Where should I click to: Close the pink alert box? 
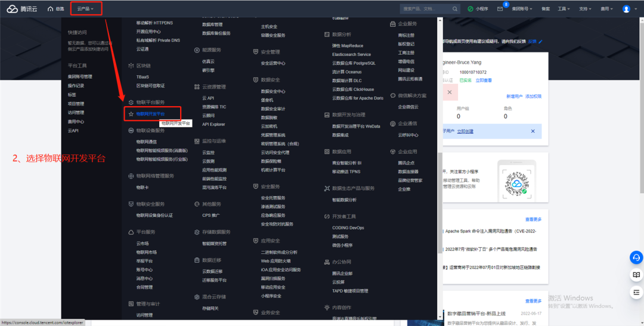(450, 92)
